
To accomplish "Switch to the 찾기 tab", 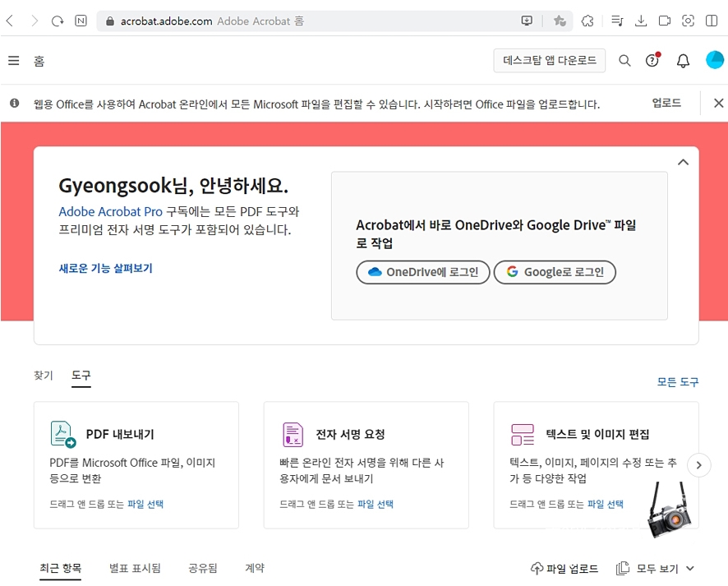I will (44, 376).
